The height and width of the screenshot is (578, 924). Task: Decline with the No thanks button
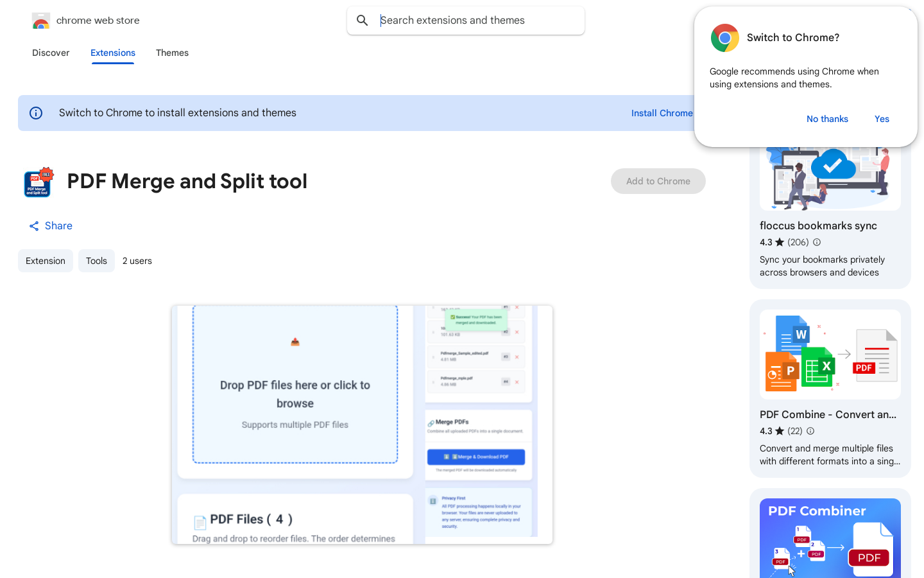point(827,119)
